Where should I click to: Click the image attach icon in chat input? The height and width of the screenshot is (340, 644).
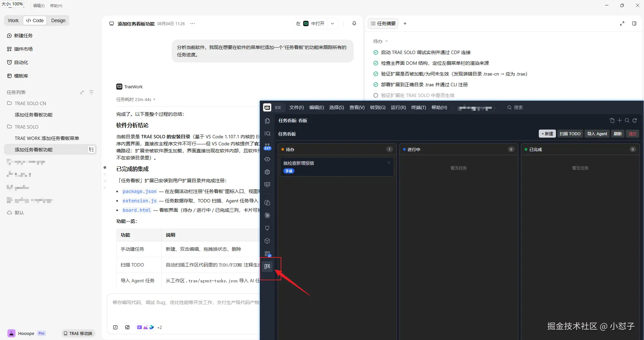click(x=127, y=327)
